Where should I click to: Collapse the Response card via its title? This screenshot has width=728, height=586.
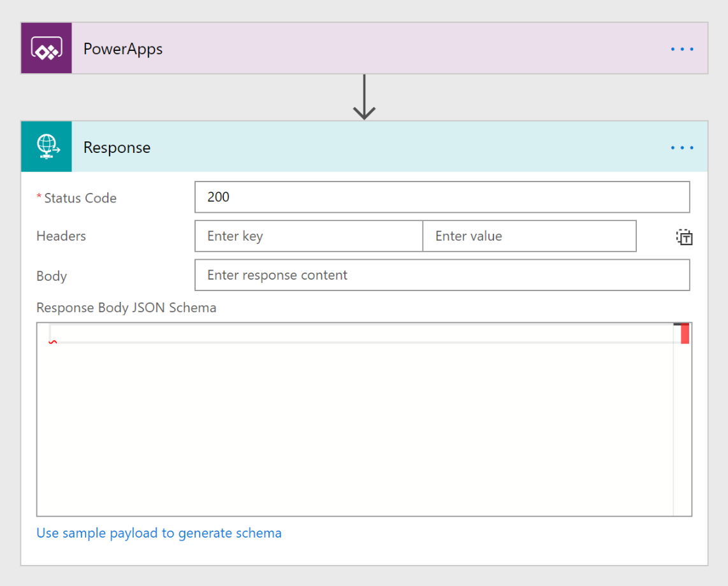[x=117, y=148]
